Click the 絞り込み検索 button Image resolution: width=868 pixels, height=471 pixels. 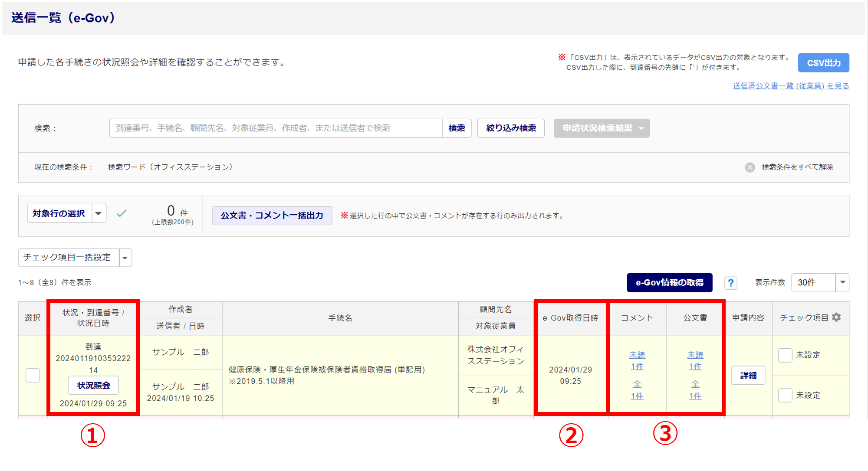(511, 128)
